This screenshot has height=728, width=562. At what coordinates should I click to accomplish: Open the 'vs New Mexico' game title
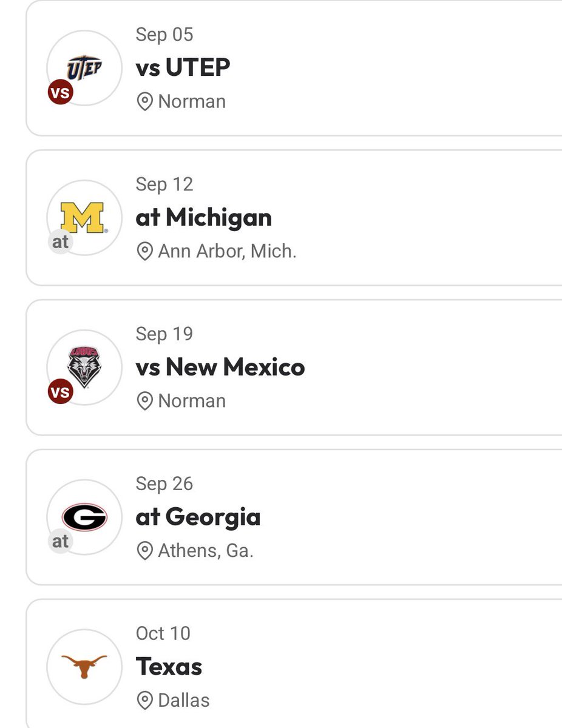click(220, 367)
